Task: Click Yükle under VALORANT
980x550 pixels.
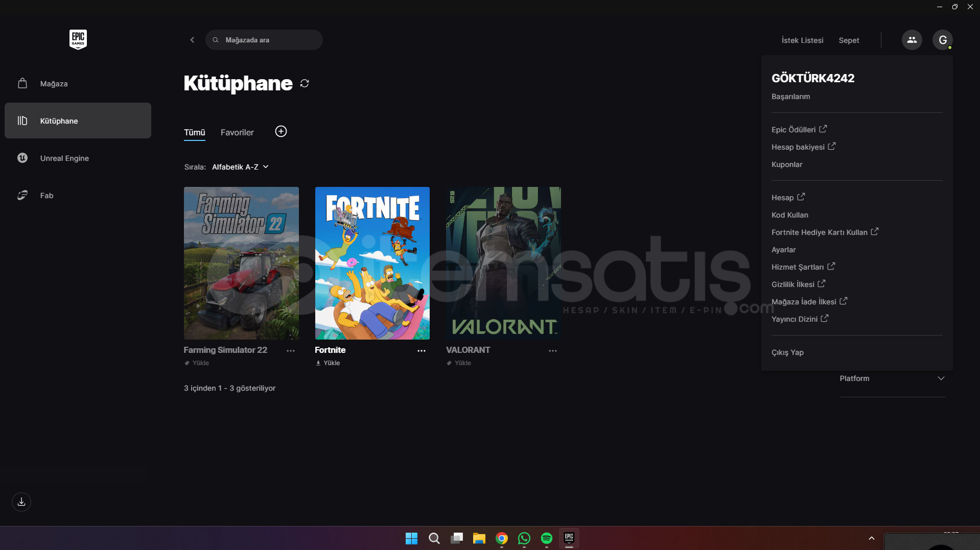Action: (459, 363)
